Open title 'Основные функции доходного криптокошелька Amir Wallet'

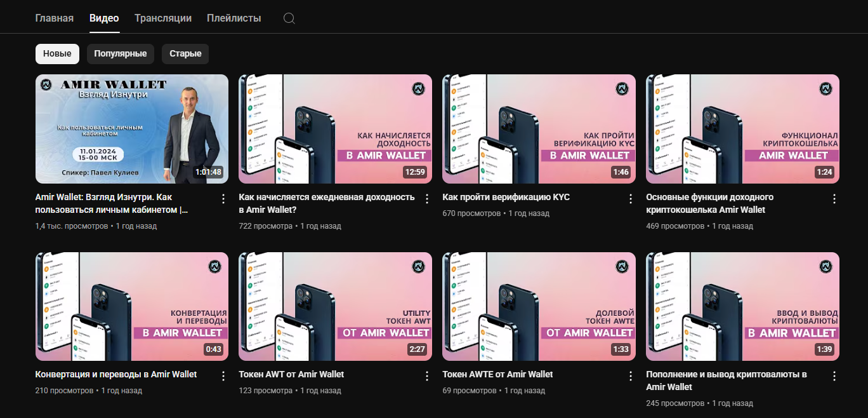click(710, 203)
